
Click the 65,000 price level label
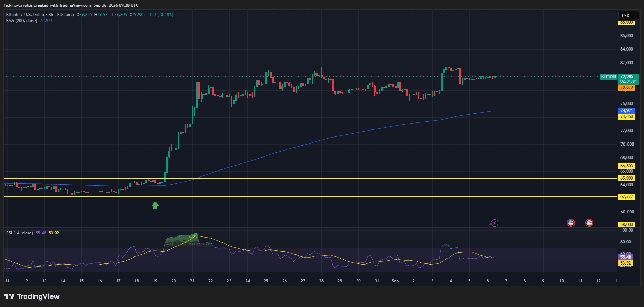[x=626, y=178]
